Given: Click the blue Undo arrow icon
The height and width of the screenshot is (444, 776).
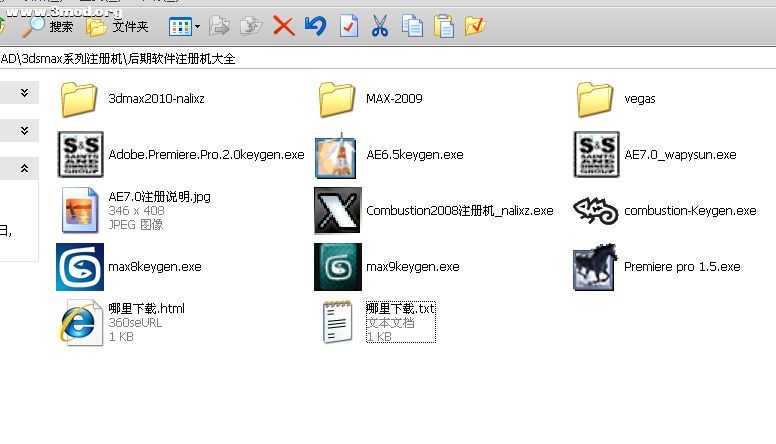Looking at the screenshot, I should 315,26.
